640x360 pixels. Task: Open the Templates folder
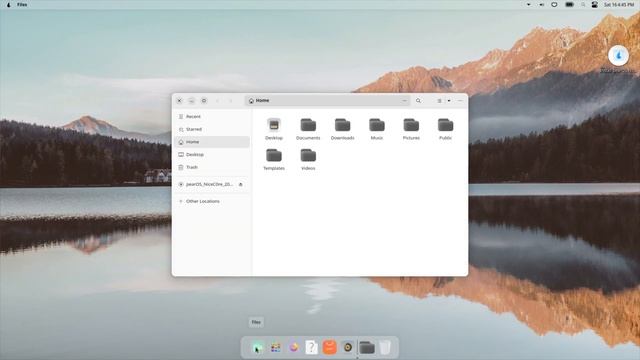click(x=274, y=159)
